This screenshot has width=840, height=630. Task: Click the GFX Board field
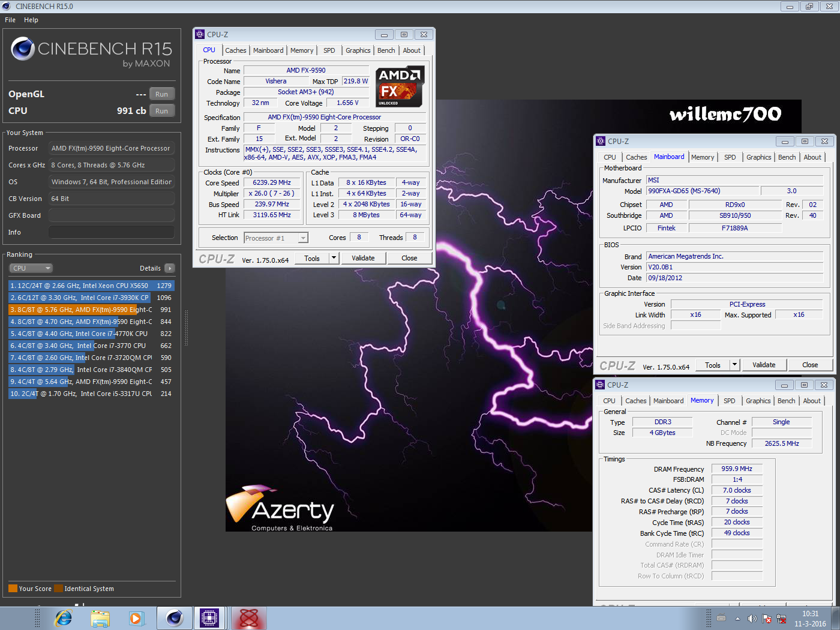[x=112, y=215]
